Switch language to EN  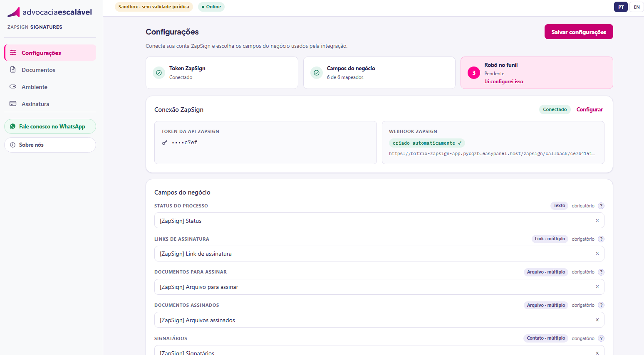[637, 7]
